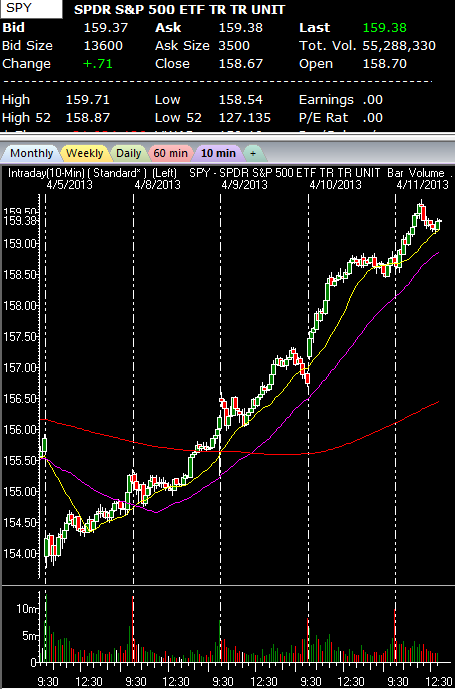Image resolution: width=455 pixels, height=689 pixels.
Task: Click the Close value 158.67
Action: click(241, 64)
